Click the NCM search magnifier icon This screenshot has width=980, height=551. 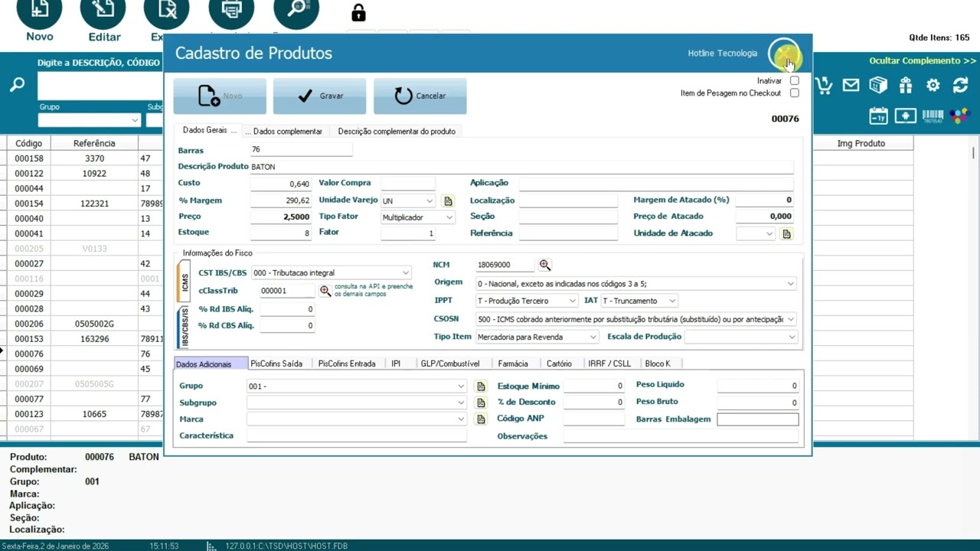pos(544,265)
